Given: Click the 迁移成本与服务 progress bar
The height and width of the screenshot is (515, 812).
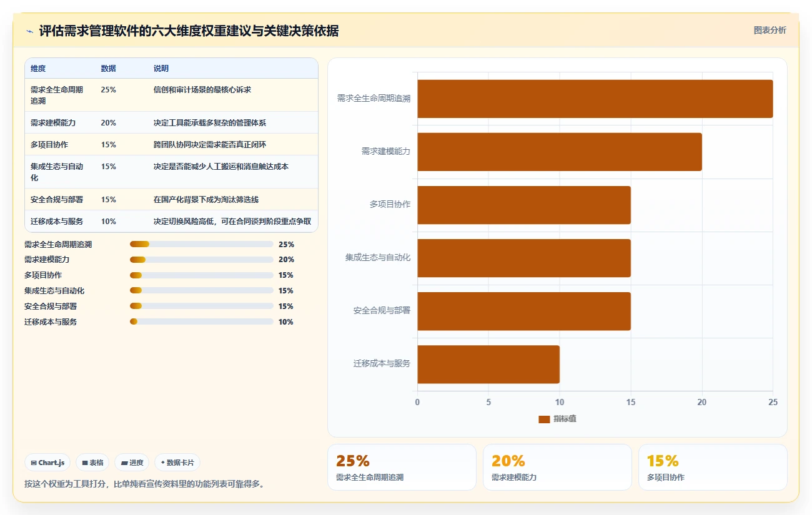Looking at the screenshot, I should (x=201, y=322).
